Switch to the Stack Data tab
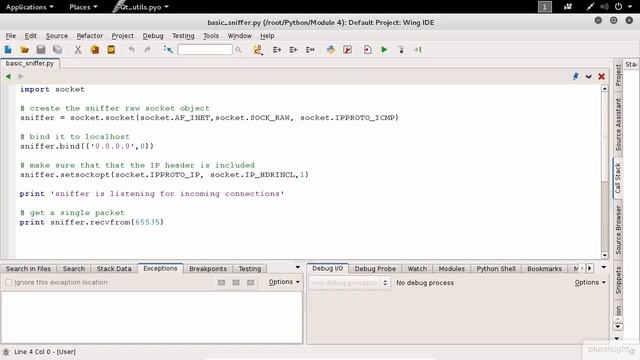The width and height of the screenshot is (640, 360). [x=114, y=269]
